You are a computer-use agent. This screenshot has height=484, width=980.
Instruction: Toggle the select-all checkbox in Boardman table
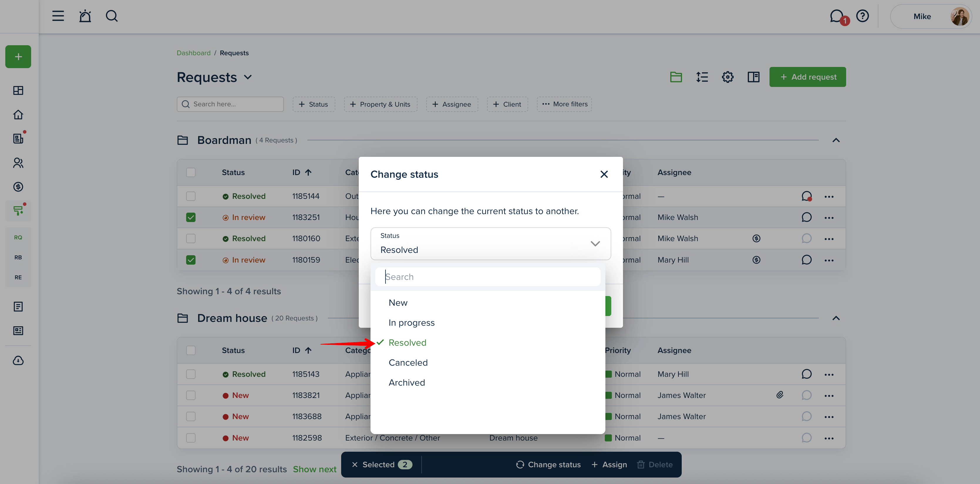click(x=191, y=172)
